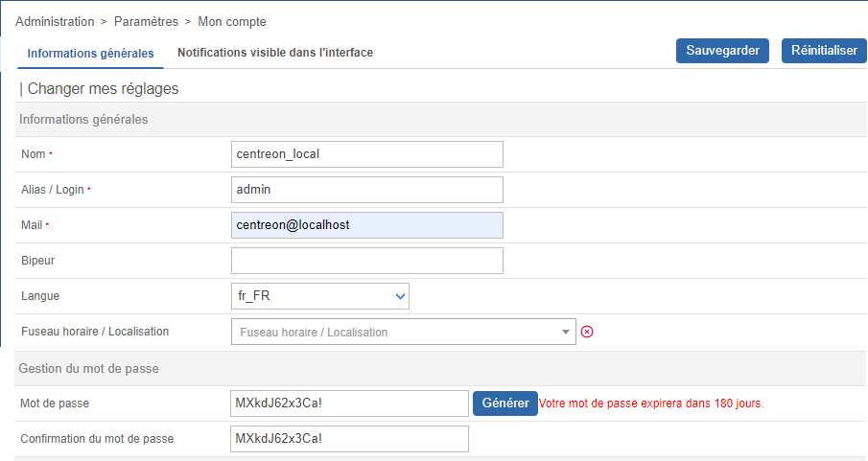The width and height of the screenshot is (868, 461).
Task: Click Générer to generate a password
Action: tap(504, 403)
